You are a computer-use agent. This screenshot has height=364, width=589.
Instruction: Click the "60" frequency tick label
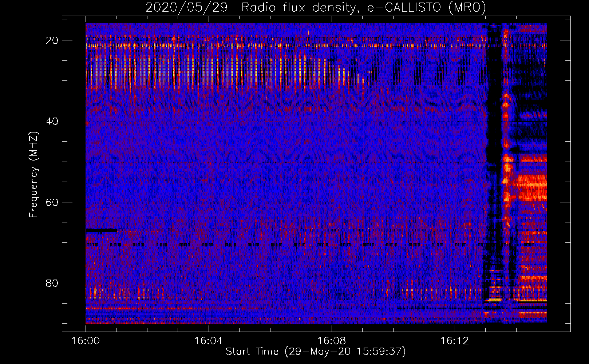52,202
